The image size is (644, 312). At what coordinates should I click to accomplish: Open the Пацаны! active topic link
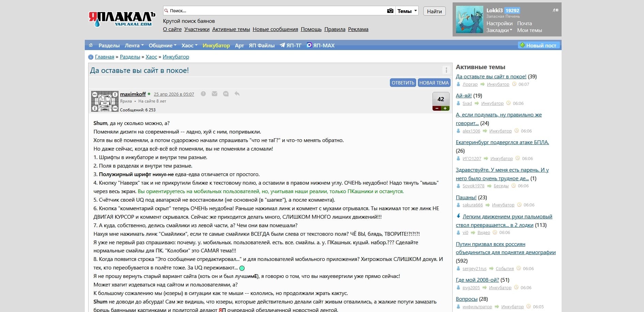[x=466, y=198]
